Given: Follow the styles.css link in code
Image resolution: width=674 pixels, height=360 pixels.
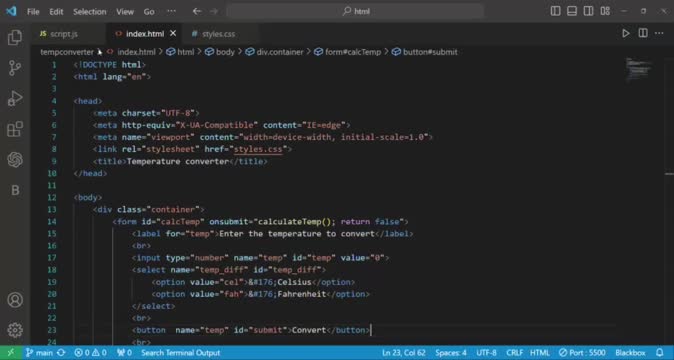Looking at the screenshot, I should click(x=258, y=149).
